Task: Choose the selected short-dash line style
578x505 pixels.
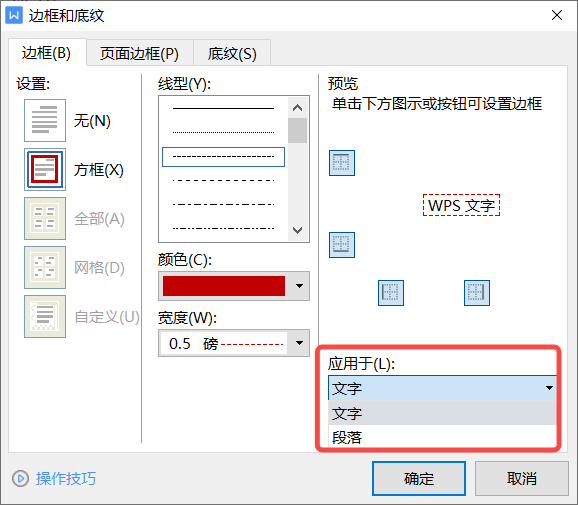Action: pos(223,157)
